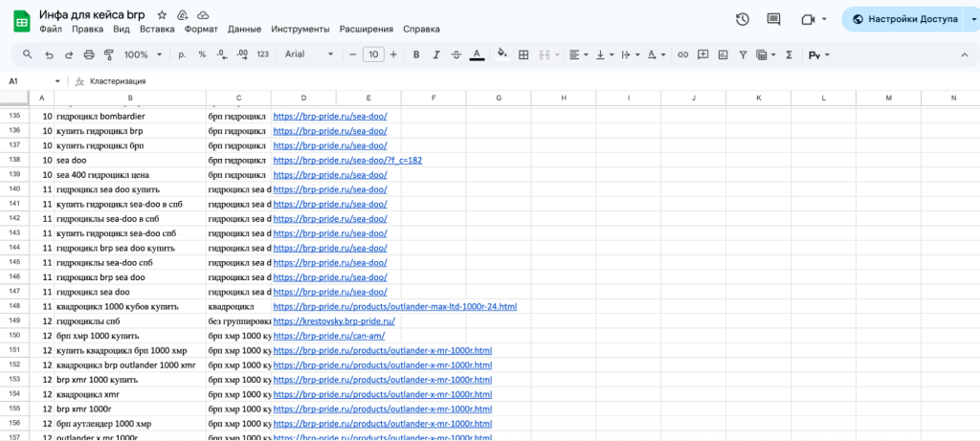Open the comments panel icon
Screen dimensions: 980x441
[775, 19]
